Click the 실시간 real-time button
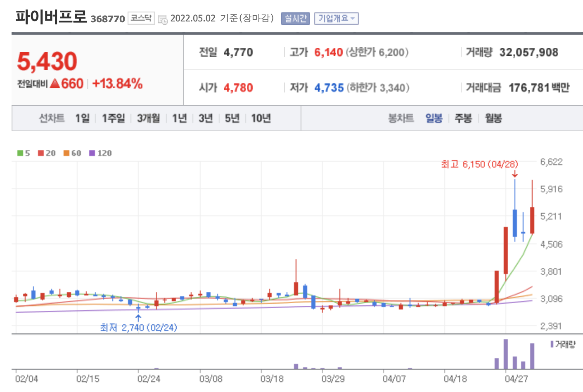583x392 pixels. coord(295,19)
